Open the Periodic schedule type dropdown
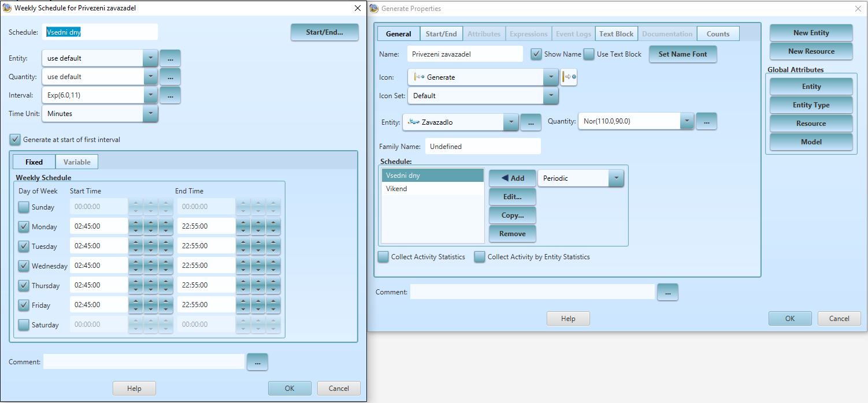 616,178
